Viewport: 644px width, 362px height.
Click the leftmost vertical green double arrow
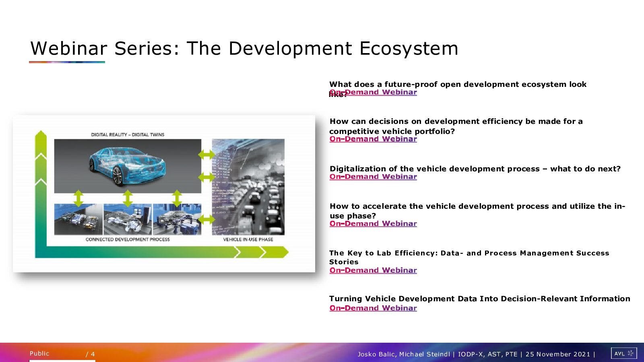[x=78, y=198]
